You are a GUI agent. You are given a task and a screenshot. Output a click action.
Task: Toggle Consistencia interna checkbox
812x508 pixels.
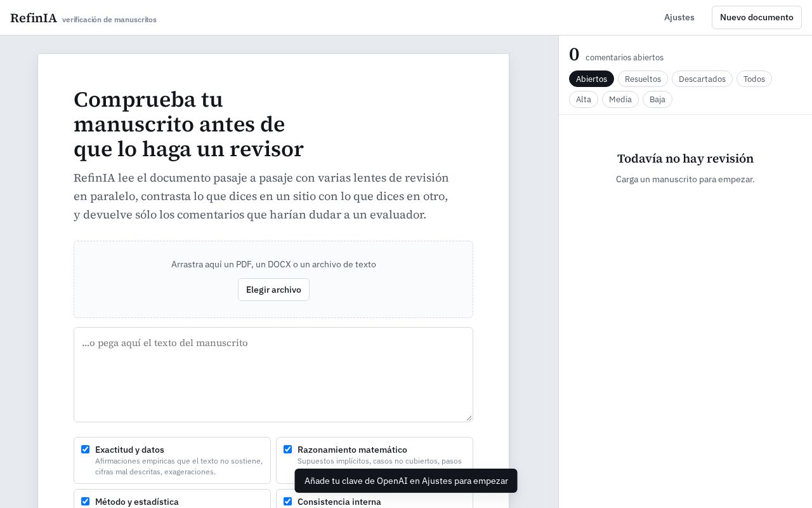coord(287,501)
